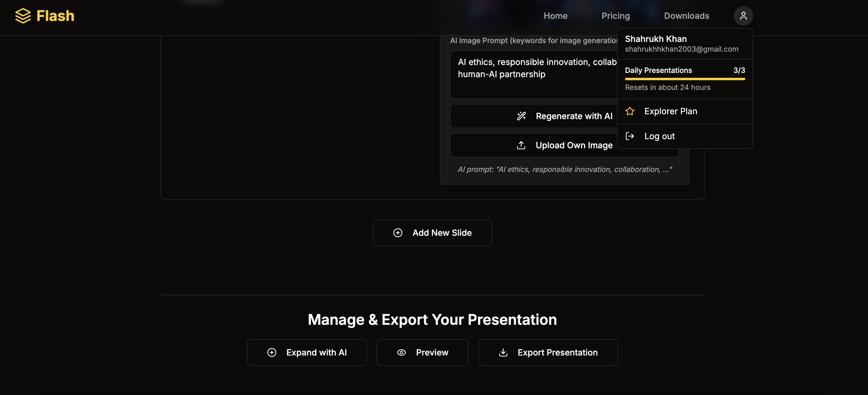Click the upload arrow icon
The width and height of the screenshot is (868, 395).
(x=521, y=145)
